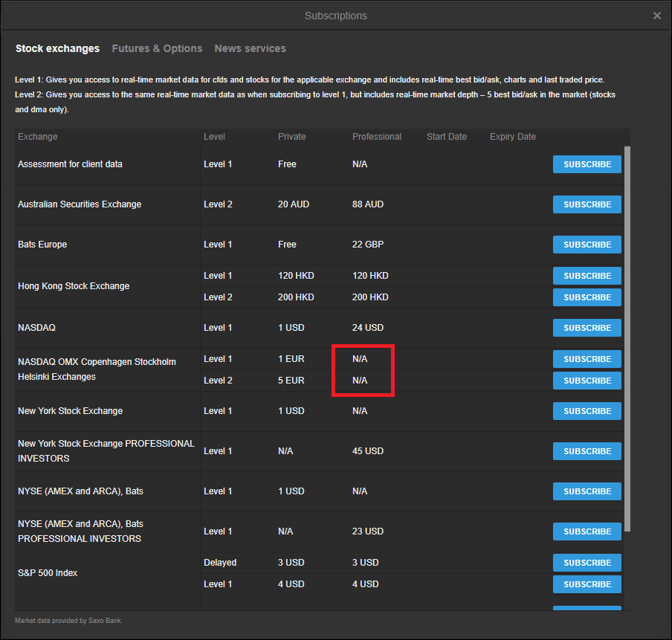Click the Start Date column header
Screen dimensions: 672x640
click(446, 137)
